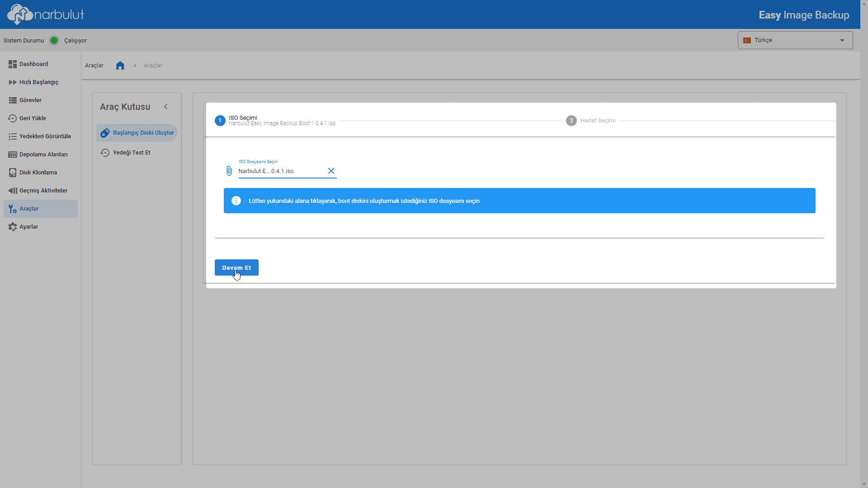Click the Araçlar breadcrumb link

tap(153, 66)
